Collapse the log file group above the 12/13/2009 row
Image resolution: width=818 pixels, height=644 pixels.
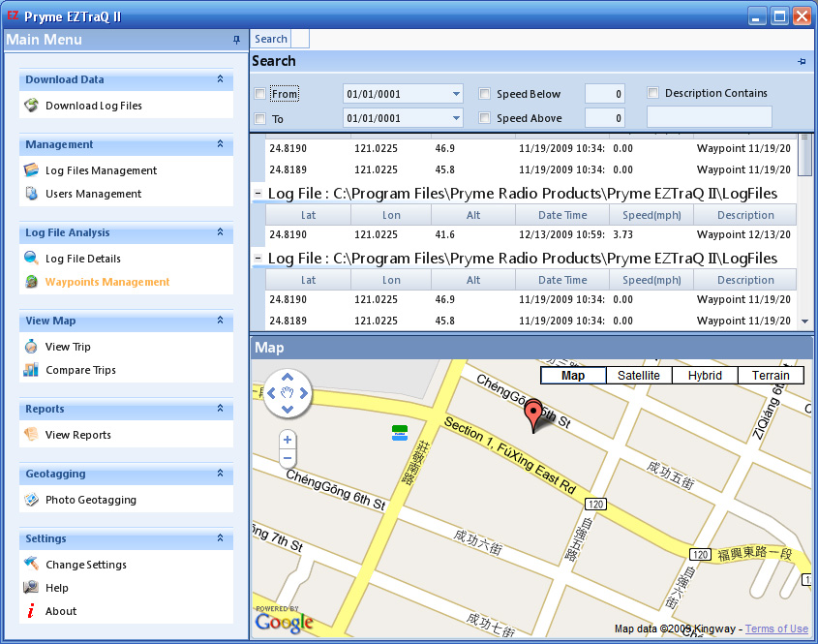click(258, 194)
